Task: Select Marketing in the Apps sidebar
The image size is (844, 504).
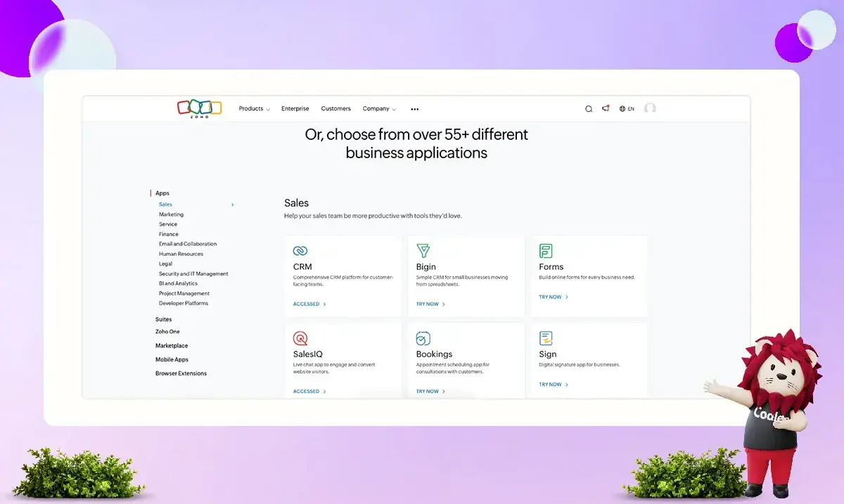Action: click(171, 214)
